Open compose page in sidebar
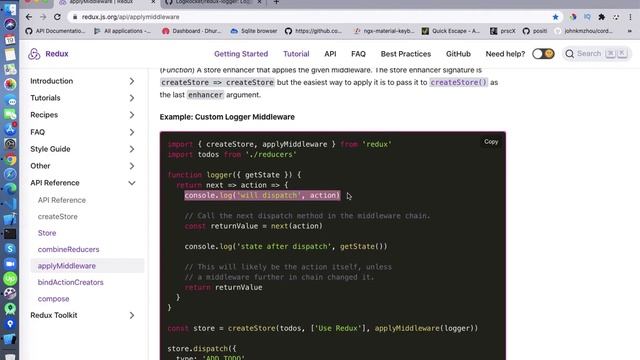Image resolution: width=640 pixels, height=360 pixels. click(x=53, y=299)
